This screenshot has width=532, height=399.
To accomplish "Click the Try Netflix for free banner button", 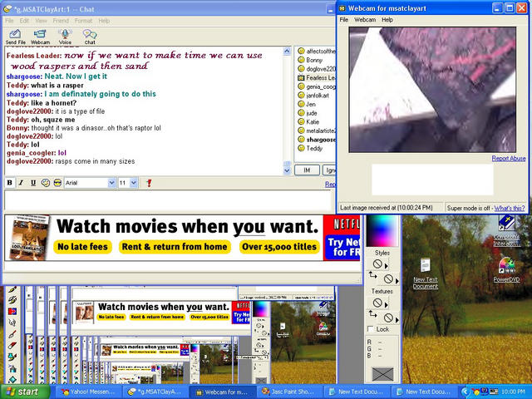I will 343,247.
